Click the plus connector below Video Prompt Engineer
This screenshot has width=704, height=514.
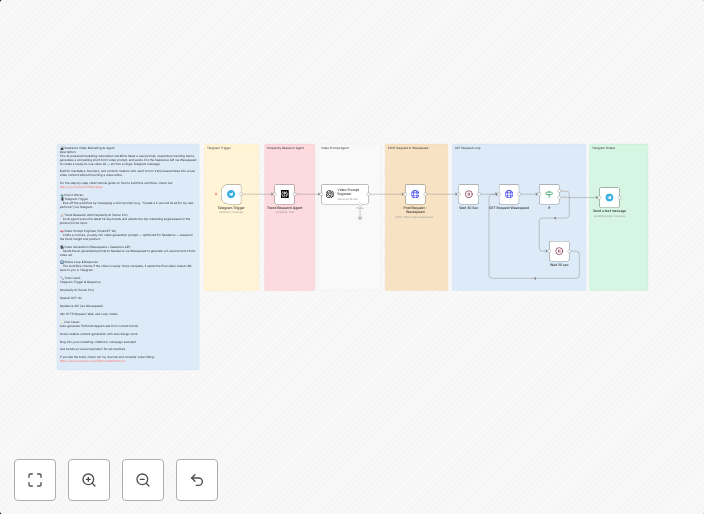(360, 218)
